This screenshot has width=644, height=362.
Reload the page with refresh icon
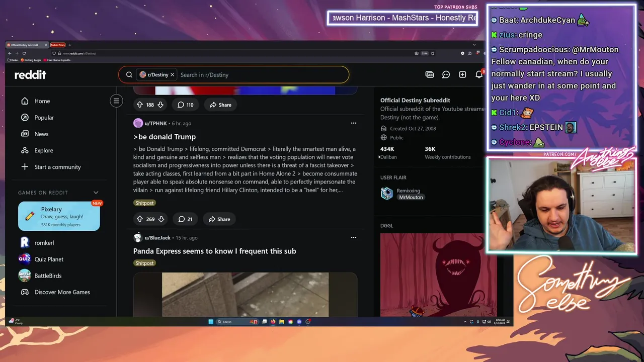24,53
